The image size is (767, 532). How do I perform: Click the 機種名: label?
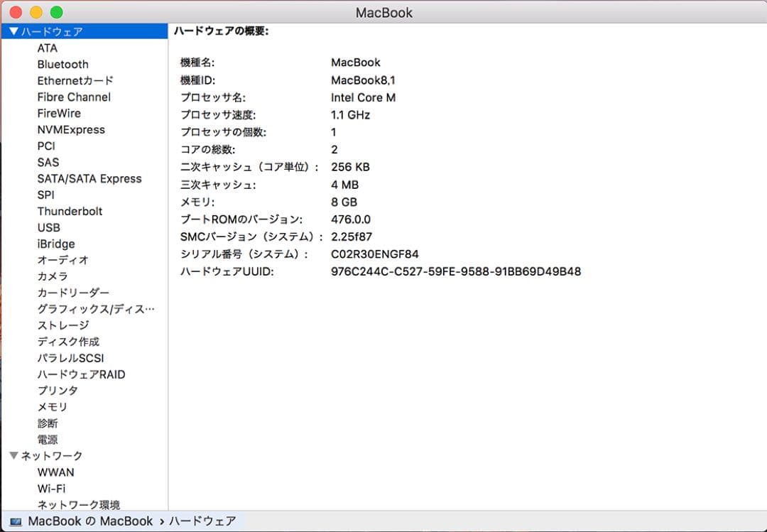point(197,63)
